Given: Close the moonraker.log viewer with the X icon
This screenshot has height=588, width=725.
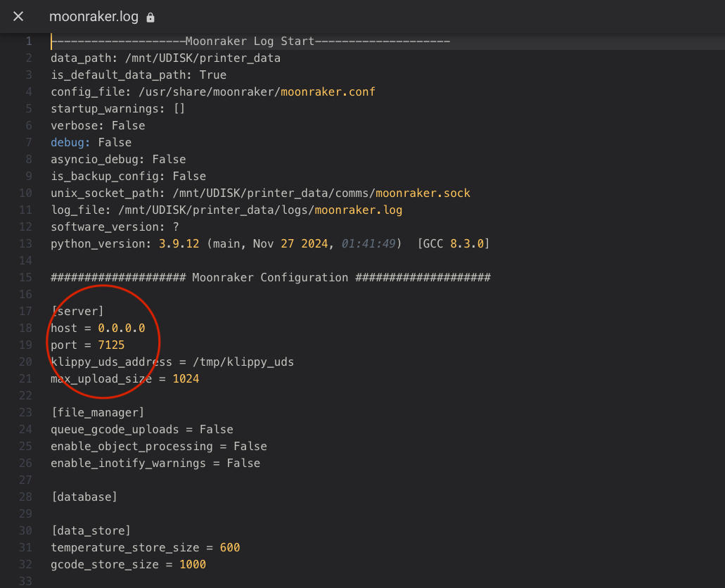Looking at the screenshot, I should pyautogui.click(x=18, y=17).
